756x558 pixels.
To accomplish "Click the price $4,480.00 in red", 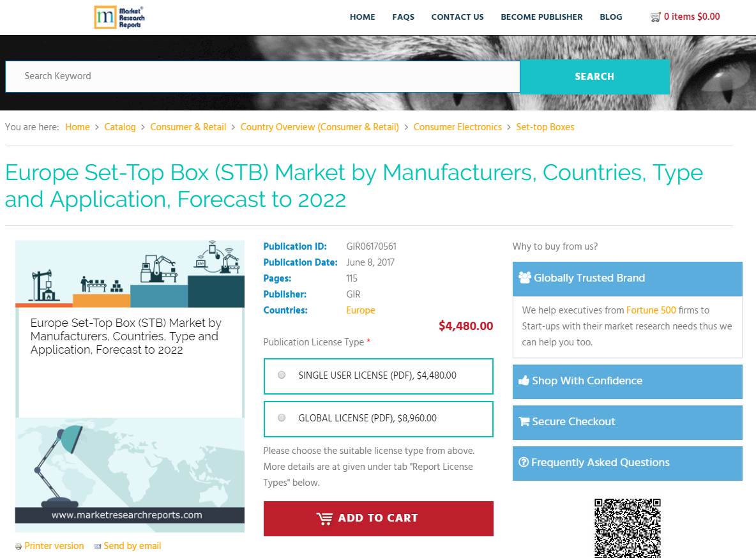I will 465,326.
